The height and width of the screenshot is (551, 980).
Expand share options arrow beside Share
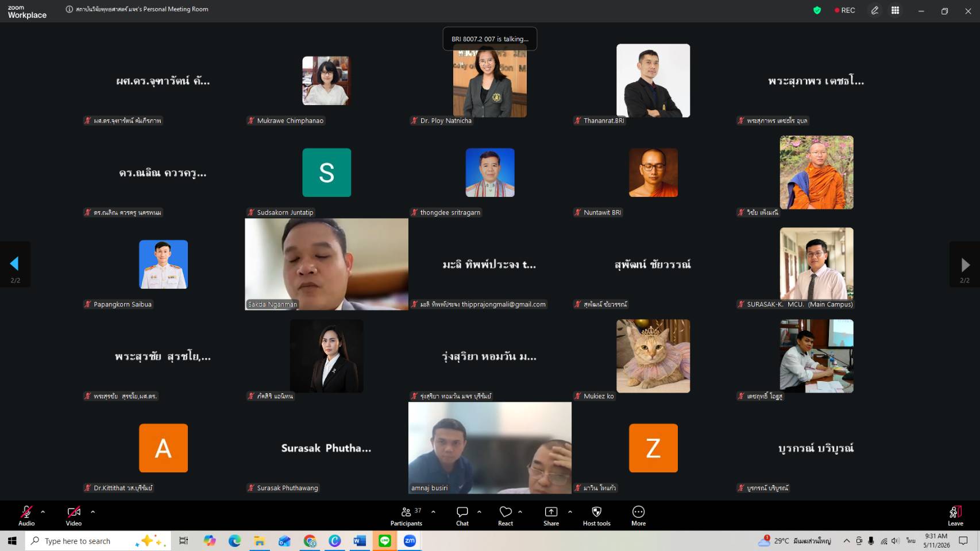tap(570, 511)
